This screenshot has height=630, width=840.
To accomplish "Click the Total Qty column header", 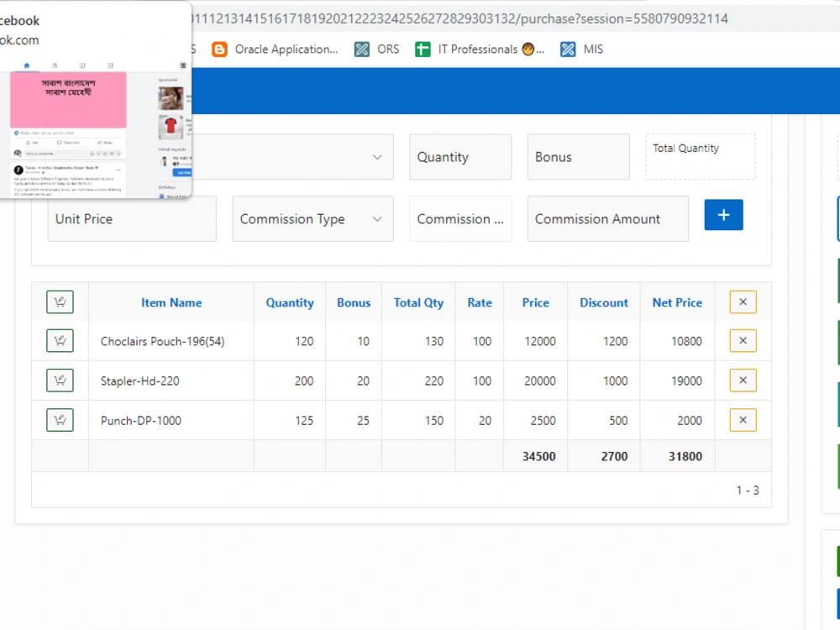I will coord(418,302).
